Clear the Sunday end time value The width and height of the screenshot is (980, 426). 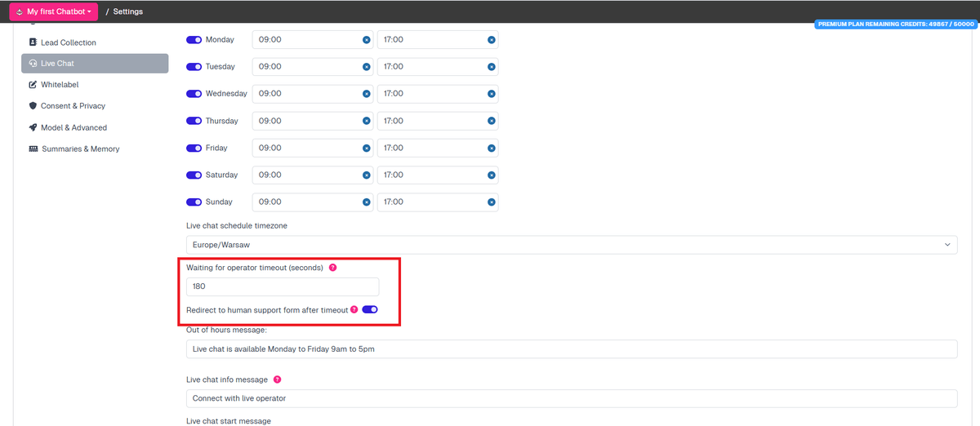tap(491, 202)
